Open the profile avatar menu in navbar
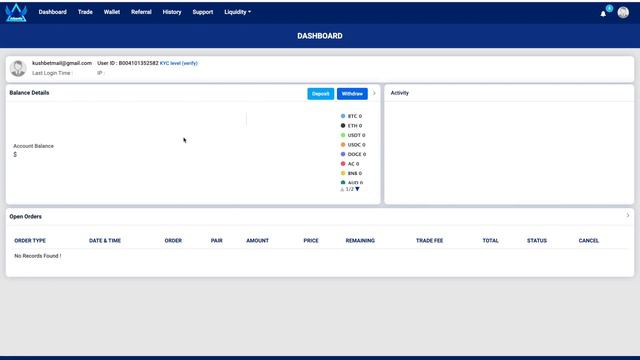640x360 pixels. coord(623,13)
